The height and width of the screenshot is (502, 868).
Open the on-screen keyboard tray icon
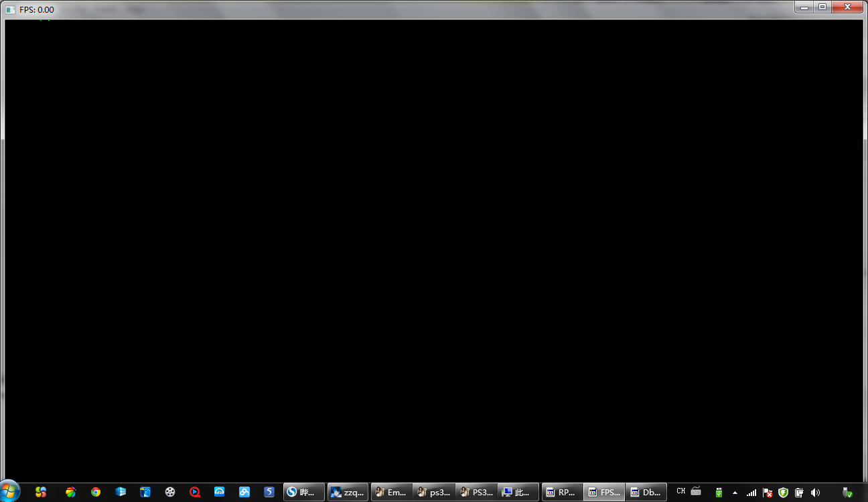[x=696, y=491]
